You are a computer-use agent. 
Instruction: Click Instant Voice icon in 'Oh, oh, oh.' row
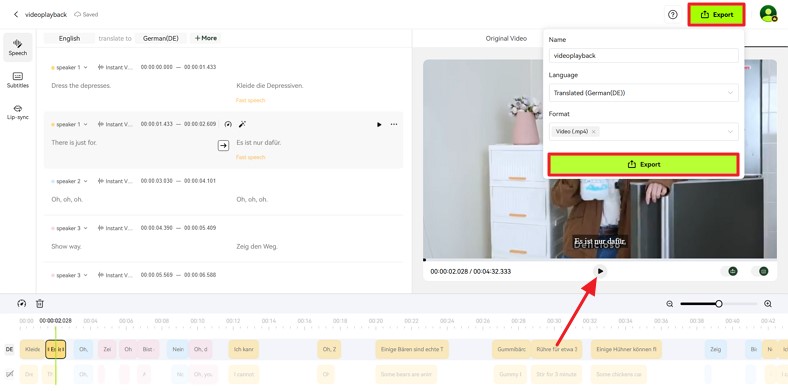point(101,181)
